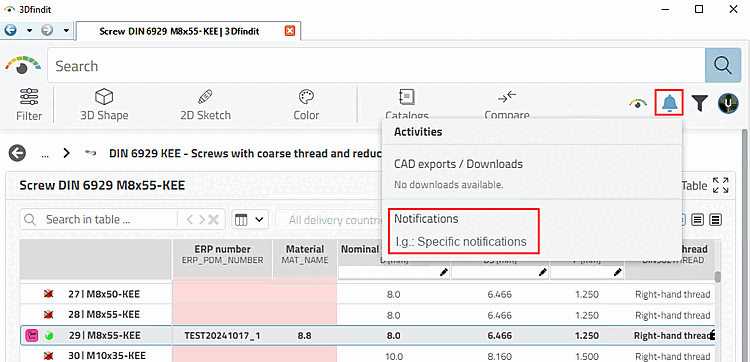Click the Table view label
Image resolution: width=750 pixels, height=362 pixels.
pyautogui.click(x=694, y=186)
